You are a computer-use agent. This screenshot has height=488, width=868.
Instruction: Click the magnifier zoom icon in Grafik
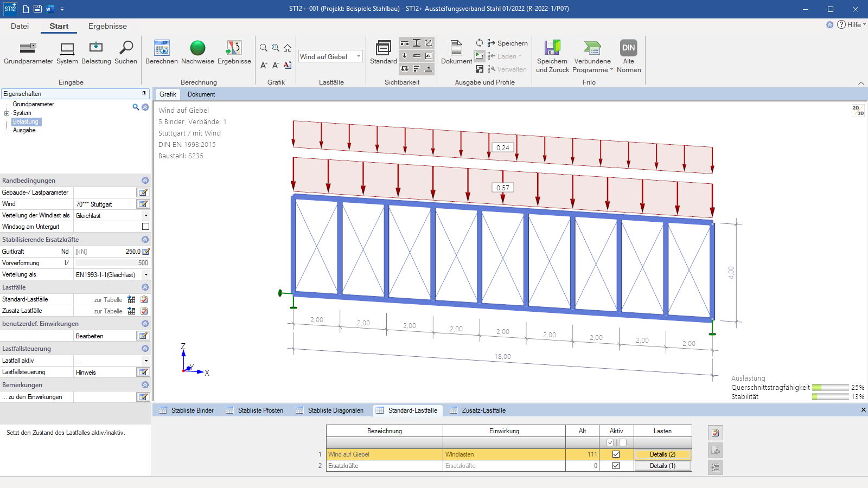tap(264, 48)
